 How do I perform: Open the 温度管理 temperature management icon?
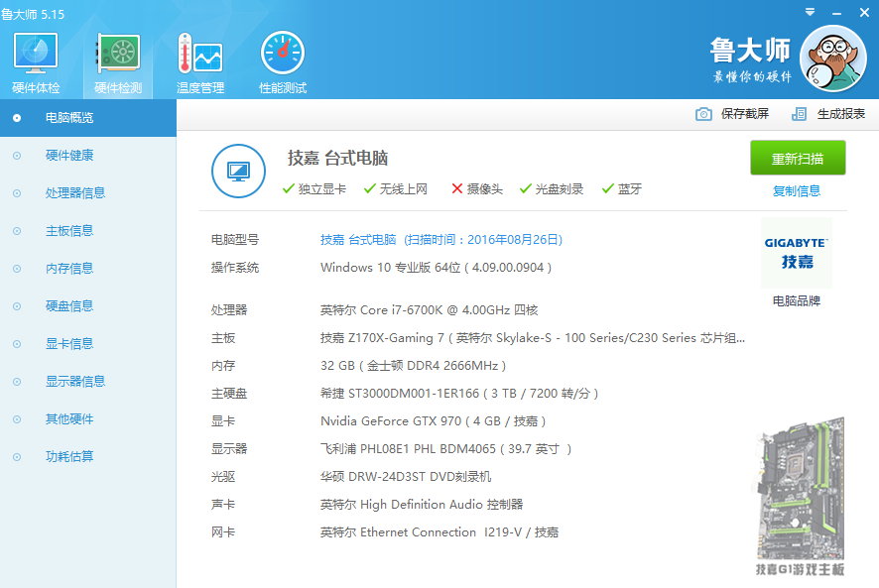200,62
